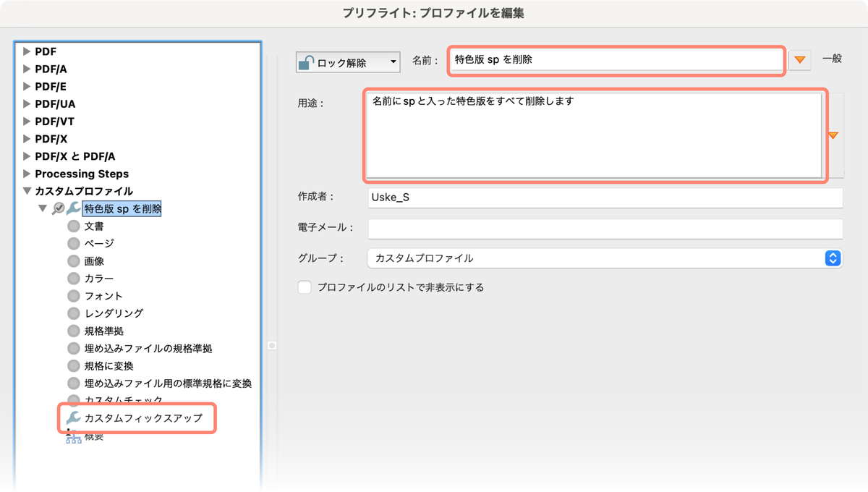Click the status circle beside カラー
This screenshot has width=868, height=492.
[x=73, y=278]
